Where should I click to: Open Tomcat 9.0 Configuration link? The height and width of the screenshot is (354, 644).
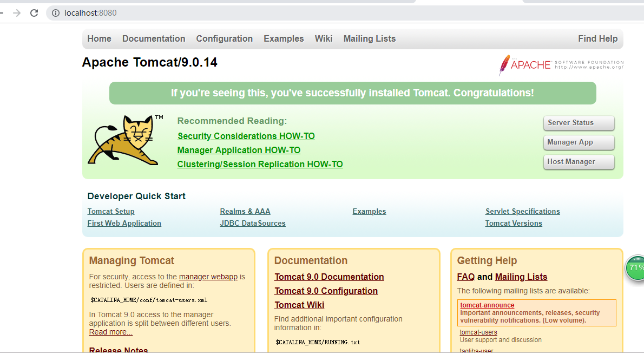coord(326,291)
